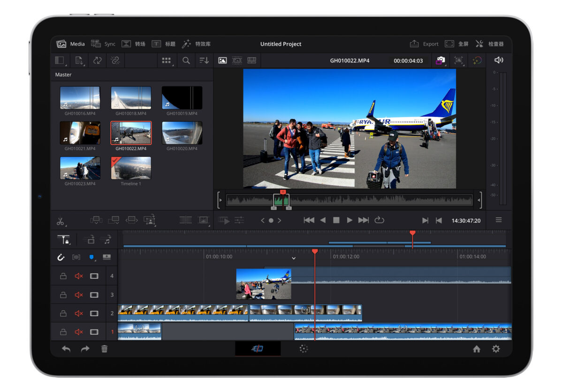Image resolution: width=563 pixels, height=392 pixels.
Task: Toggle video-only edit mode icon
Action: [x=89, y=240]
